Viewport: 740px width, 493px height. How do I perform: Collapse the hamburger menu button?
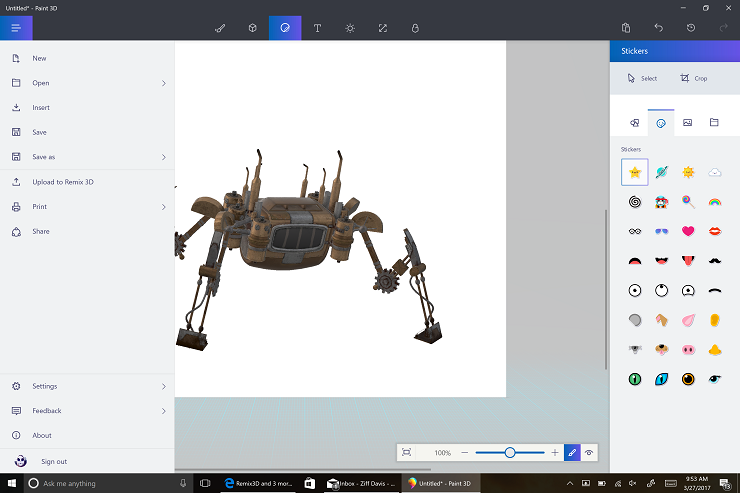tap(16, 28)
